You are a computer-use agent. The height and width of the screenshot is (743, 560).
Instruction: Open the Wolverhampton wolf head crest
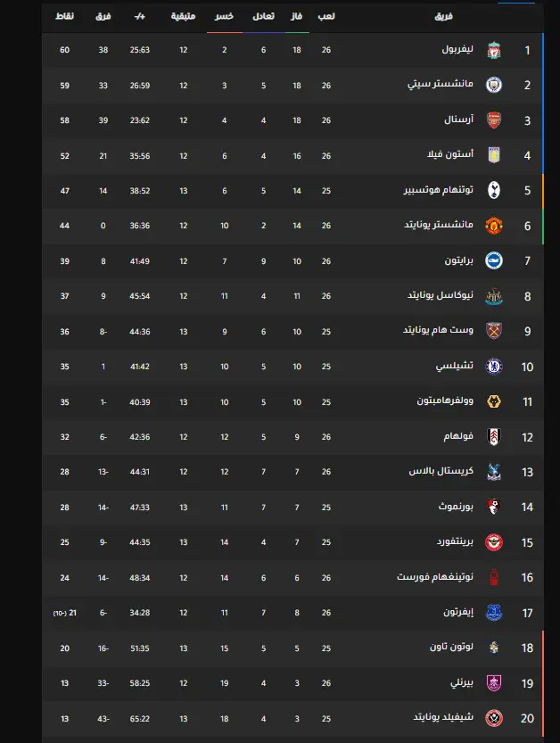(494, 401)
